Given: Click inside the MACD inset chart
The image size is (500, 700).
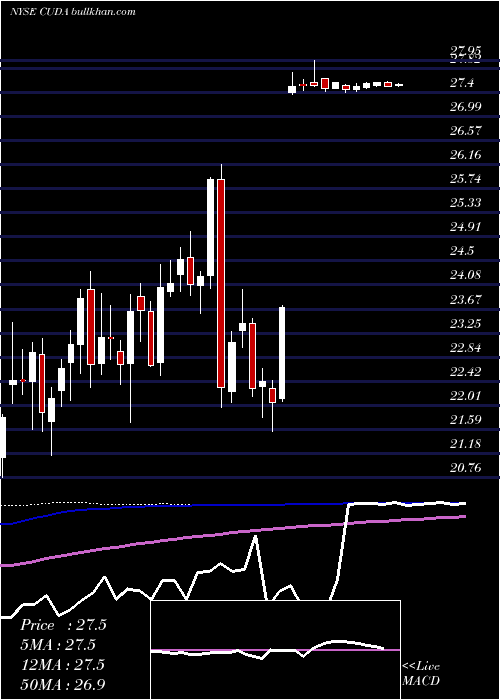Looking at the screenshot, I should 275,650.
